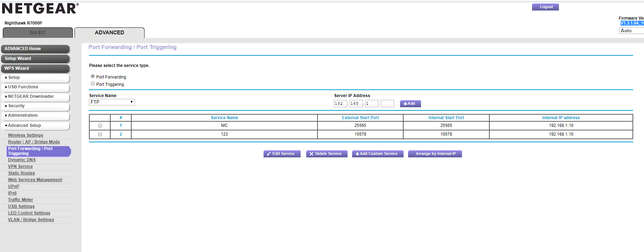The width and height of the screenshot is (644, 252).
Task: Open VLAN / Bridge Settings link
Action: click(31, 220)
